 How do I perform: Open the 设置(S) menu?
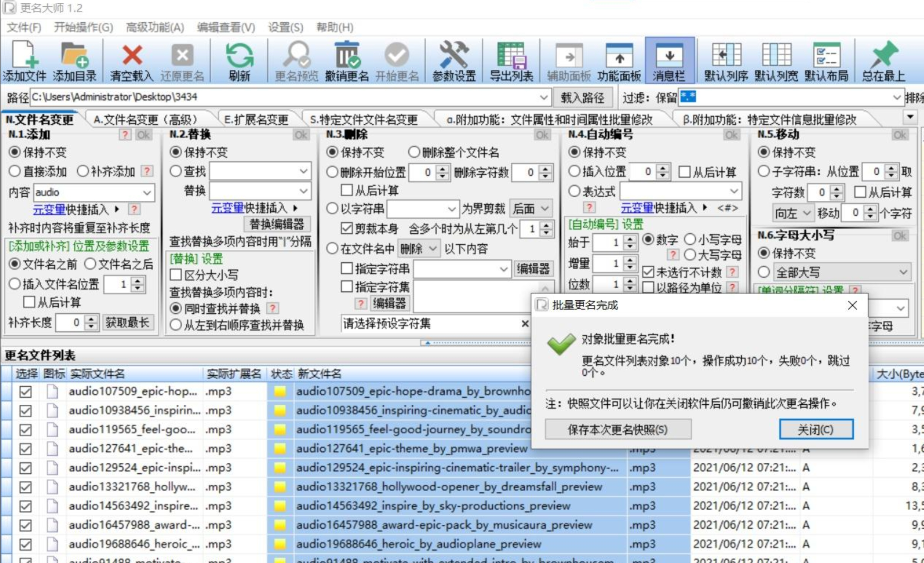[285, 27]
